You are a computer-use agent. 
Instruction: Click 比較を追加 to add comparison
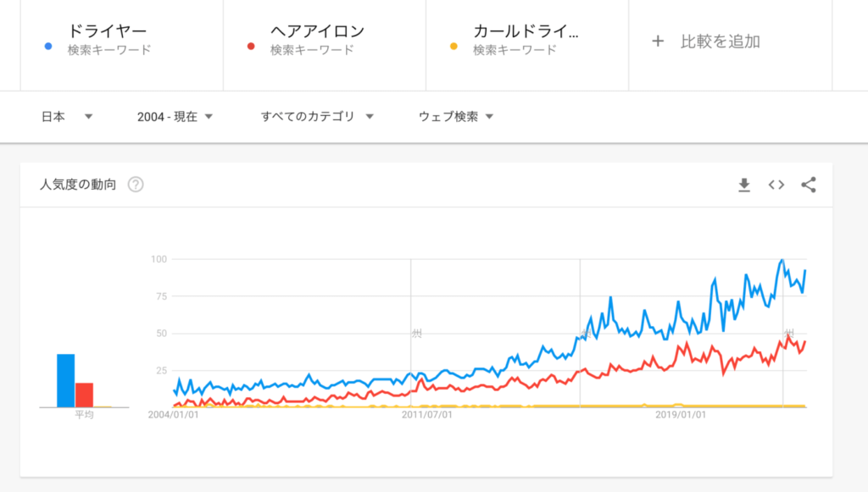720,41
